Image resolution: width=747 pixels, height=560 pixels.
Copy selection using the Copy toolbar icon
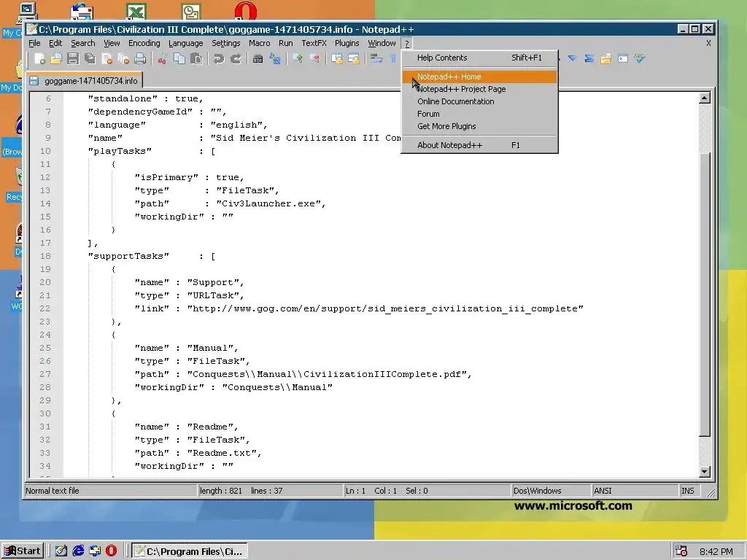[179, 58]
